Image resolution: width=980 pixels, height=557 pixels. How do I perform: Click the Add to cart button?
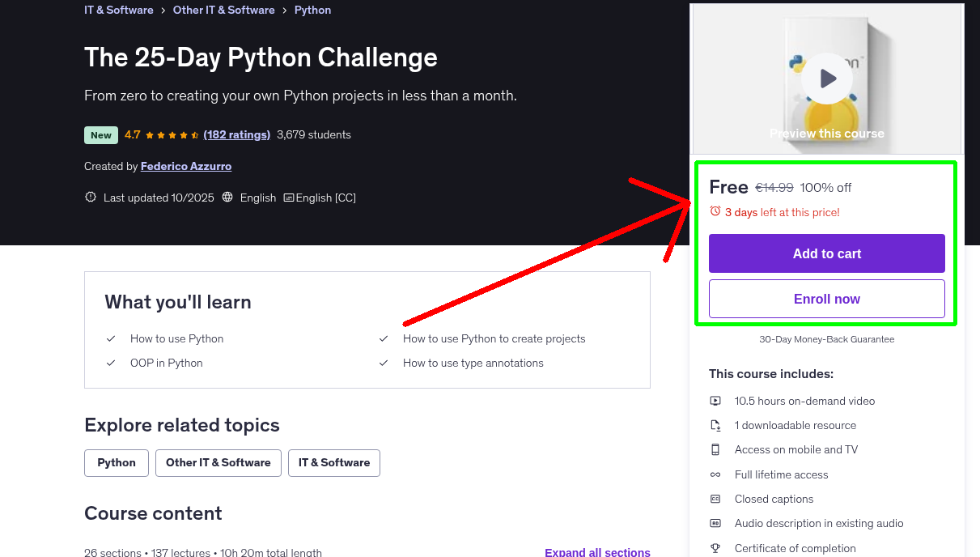(x=826, y=253)
